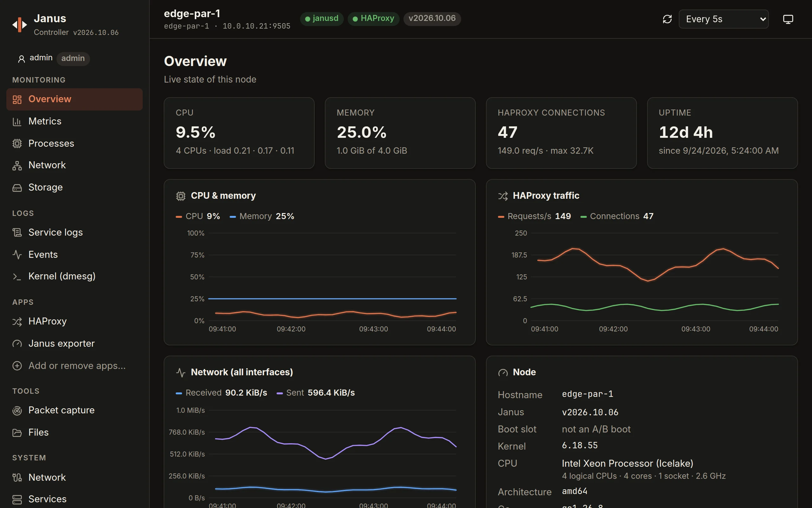Click the HAProxy status badge in header

373,18
